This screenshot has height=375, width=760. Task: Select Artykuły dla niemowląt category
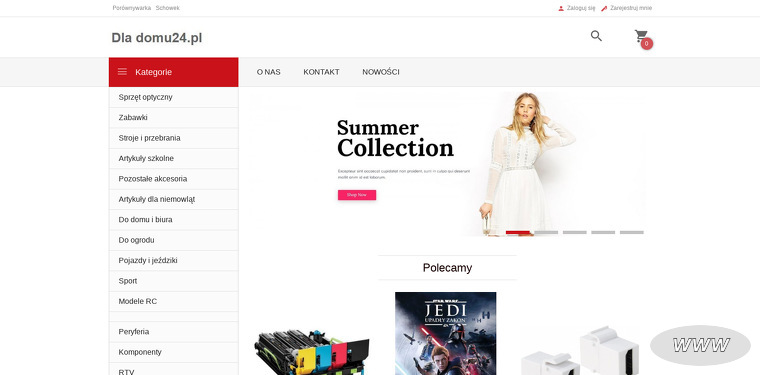[174, 199]
